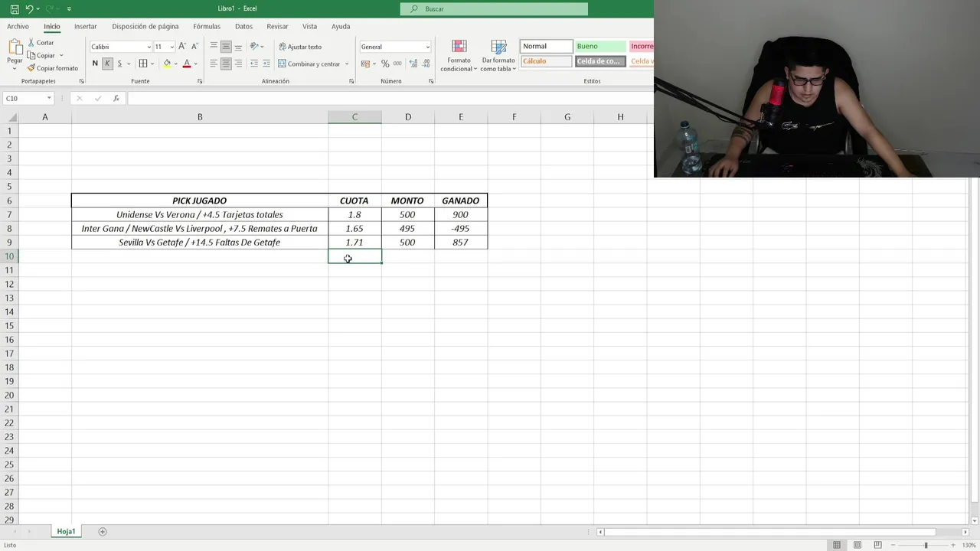Viewport: 980px width, 551px height.
Task: Click the decrease decimals icon
Action: [424, 64]
